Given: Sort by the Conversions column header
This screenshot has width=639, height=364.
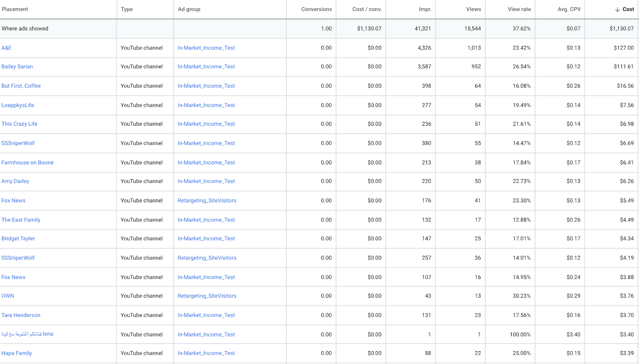Looking at the screenshot, I should click(x=316, y=9).
